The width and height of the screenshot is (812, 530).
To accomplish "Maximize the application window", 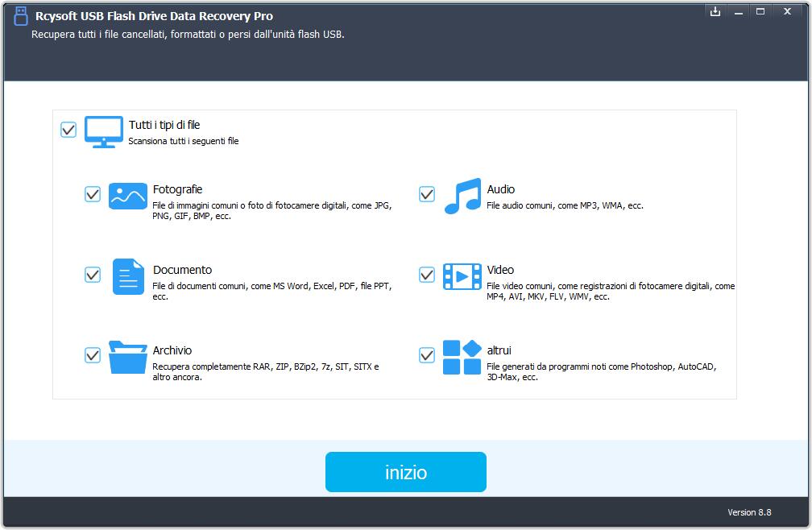I will 760,11.
